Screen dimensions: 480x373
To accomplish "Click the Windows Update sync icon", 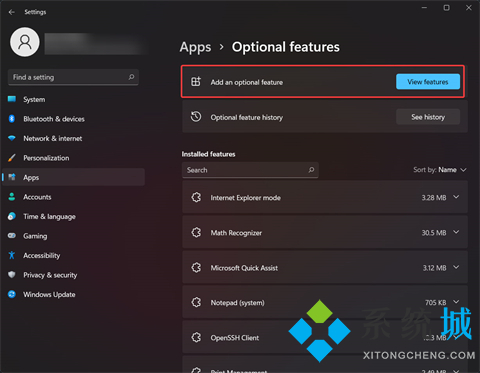I will (12, 294).
